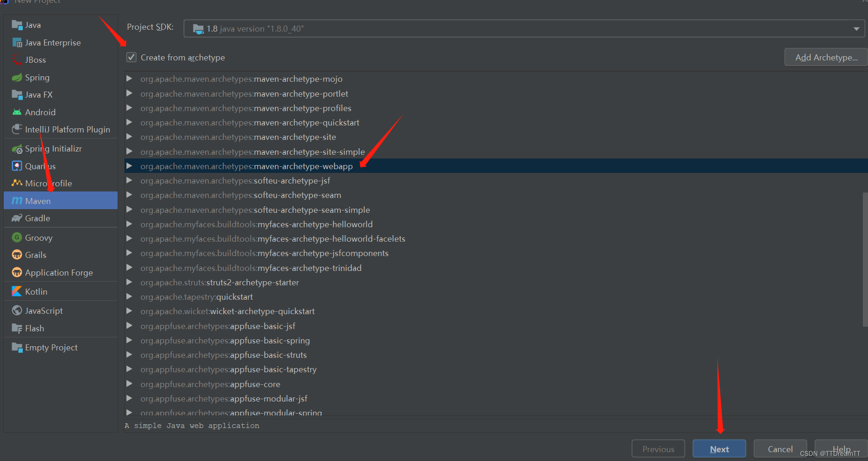Click the SDK folder icon in Project SDK field
This screenshot has width=868, height=461.
coord(199,29)
